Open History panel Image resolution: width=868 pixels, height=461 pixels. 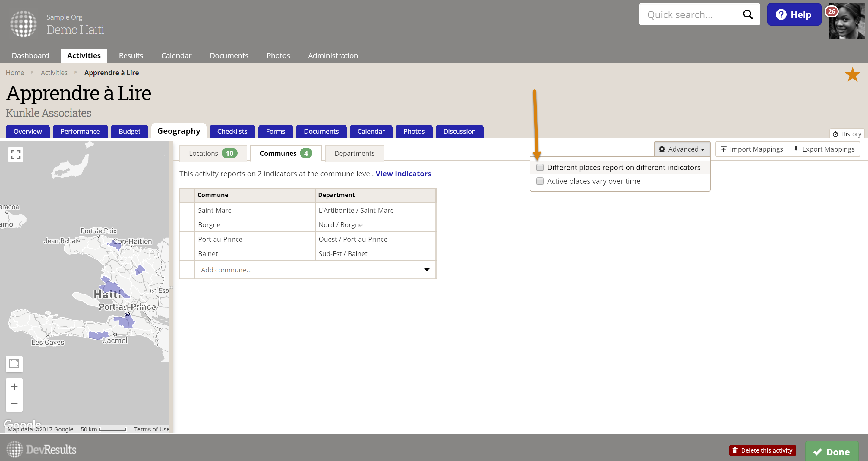(847, 134)
